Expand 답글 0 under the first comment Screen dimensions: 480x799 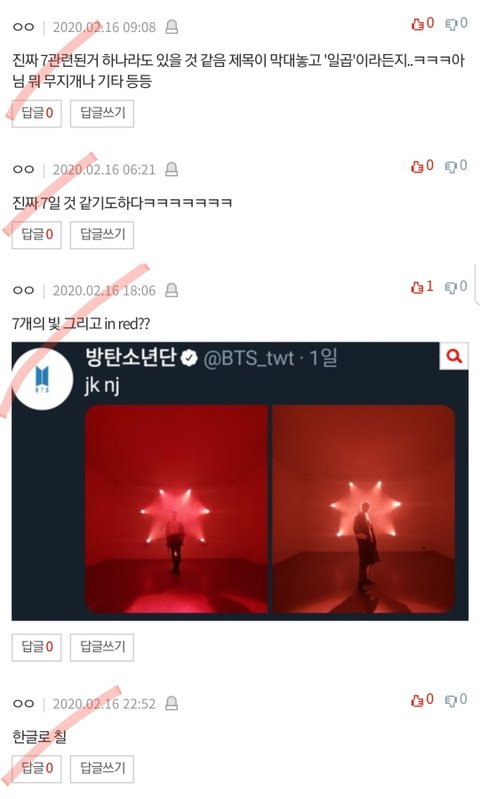37,113
